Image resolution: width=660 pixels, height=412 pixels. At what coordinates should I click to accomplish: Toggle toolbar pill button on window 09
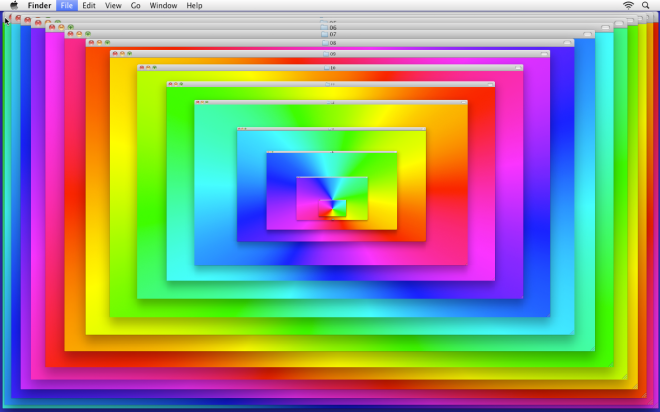coord(544,53)
